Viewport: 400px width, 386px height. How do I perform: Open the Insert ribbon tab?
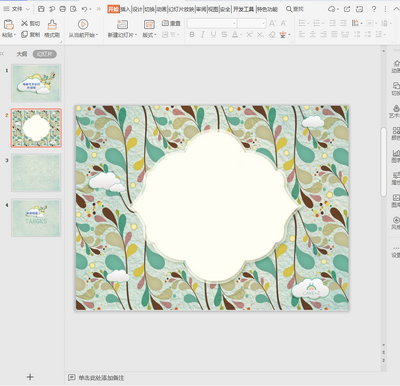[125, 9]
